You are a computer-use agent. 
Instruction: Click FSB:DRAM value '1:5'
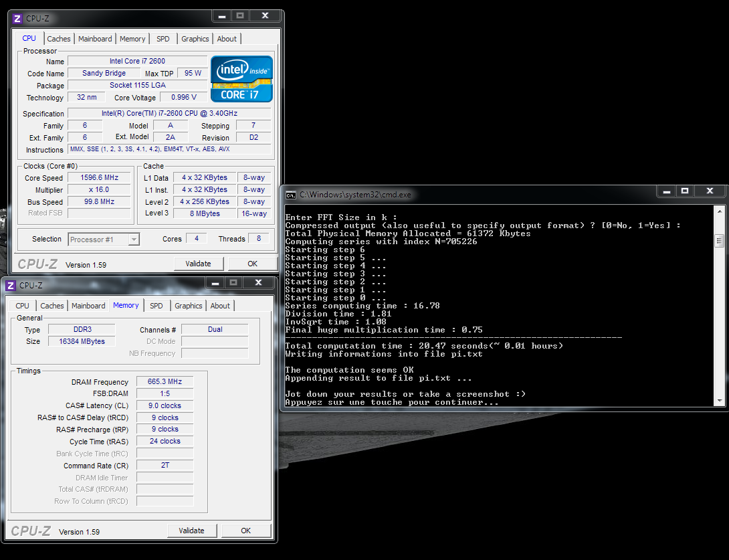tap(165, 393)
